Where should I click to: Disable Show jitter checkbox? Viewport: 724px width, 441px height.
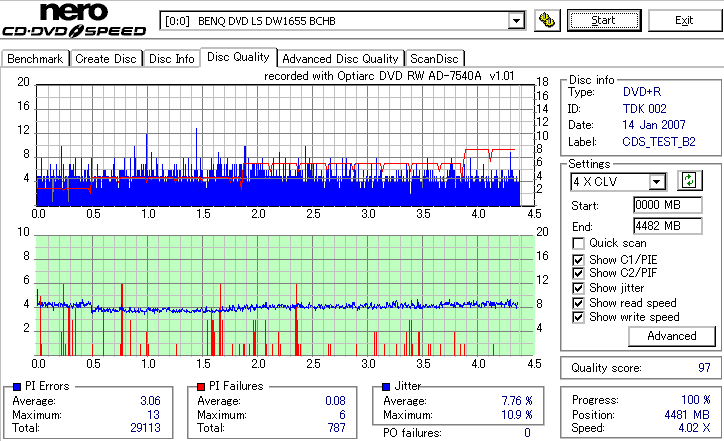(x=578, y=288)
